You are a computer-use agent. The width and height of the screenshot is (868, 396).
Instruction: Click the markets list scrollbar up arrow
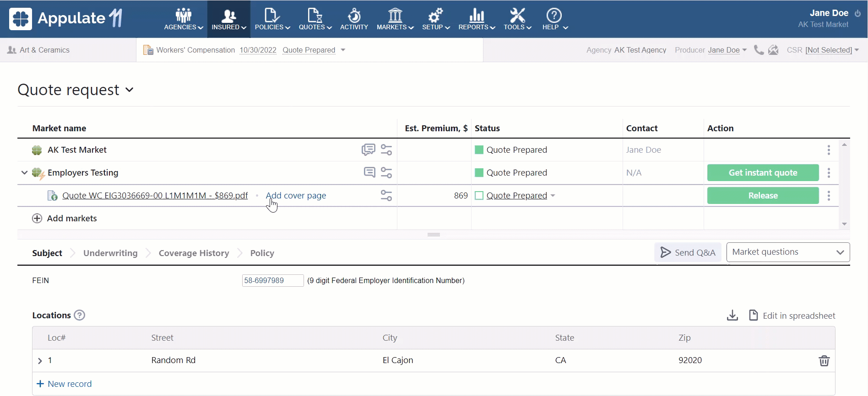(844, 144)
